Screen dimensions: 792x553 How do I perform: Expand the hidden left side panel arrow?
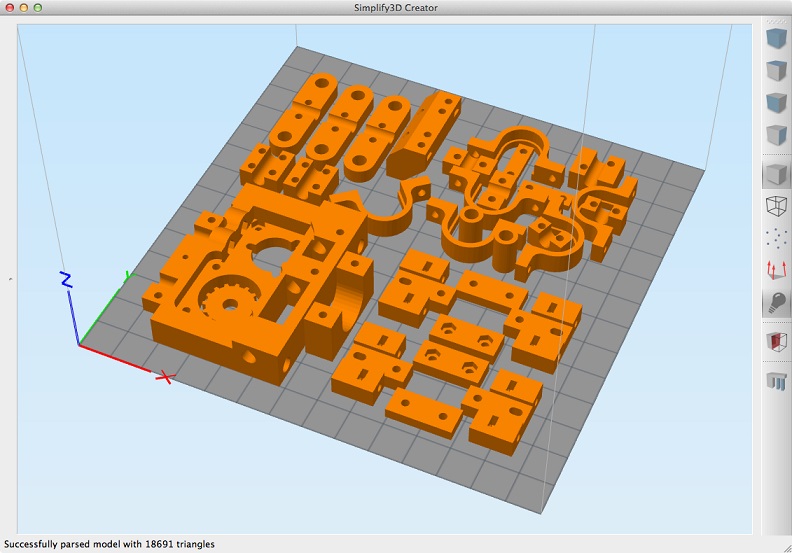pyautogui.click(x=10, y=279)
